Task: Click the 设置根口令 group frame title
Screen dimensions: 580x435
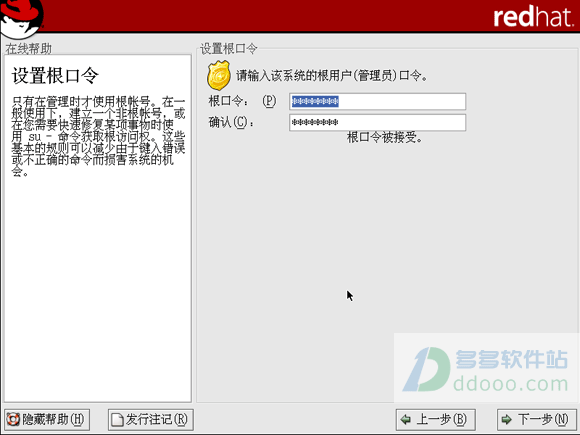Action: coord(228,48)
